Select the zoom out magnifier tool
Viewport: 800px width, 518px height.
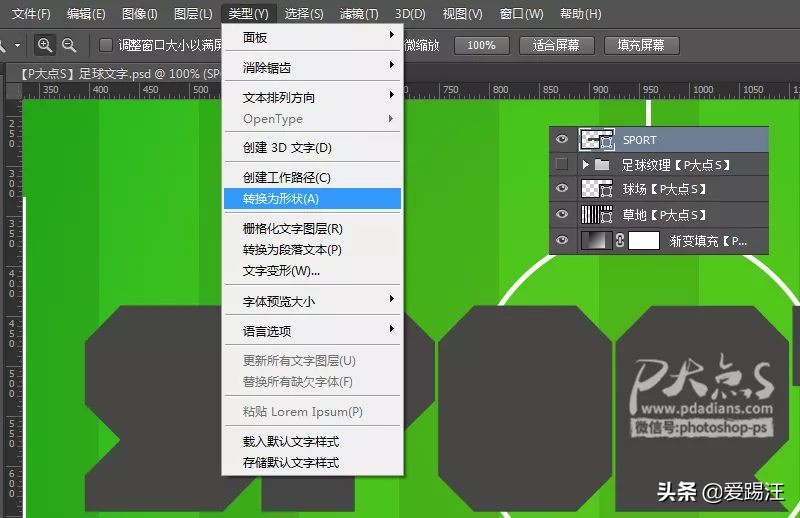pos(69,45)
